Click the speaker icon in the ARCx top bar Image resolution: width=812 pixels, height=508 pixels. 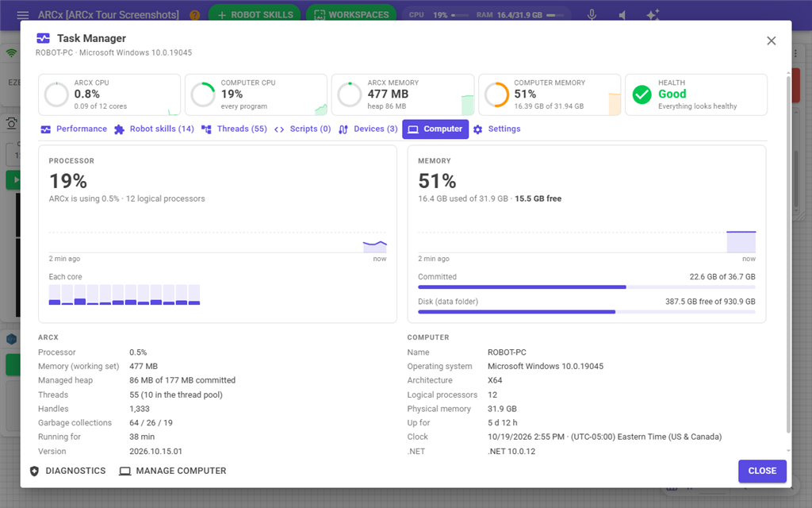coord(622,15)
